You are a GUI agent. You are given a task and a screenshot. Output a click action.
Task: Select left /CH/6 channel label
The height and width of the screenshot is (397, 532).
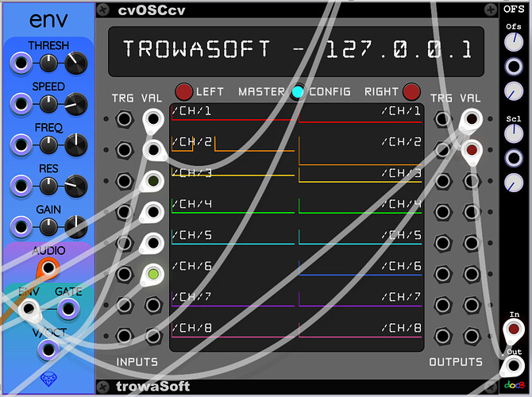[191, 266]
